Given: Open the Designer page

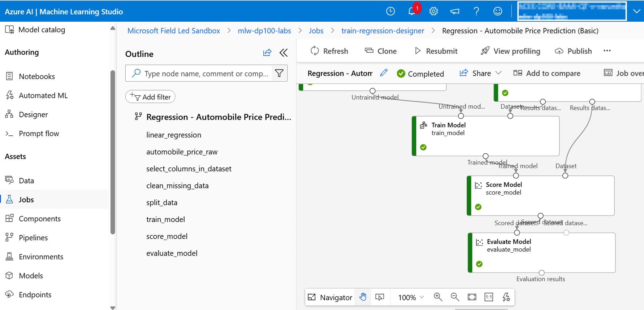Looking at the screenshot, I should (27, 114).
